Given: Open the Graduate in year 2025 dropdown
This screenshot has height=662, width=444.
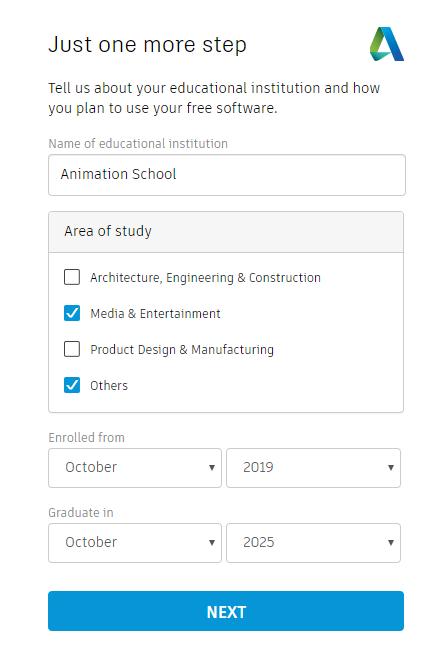Looking at the screenshot, I should click(313, 543).
